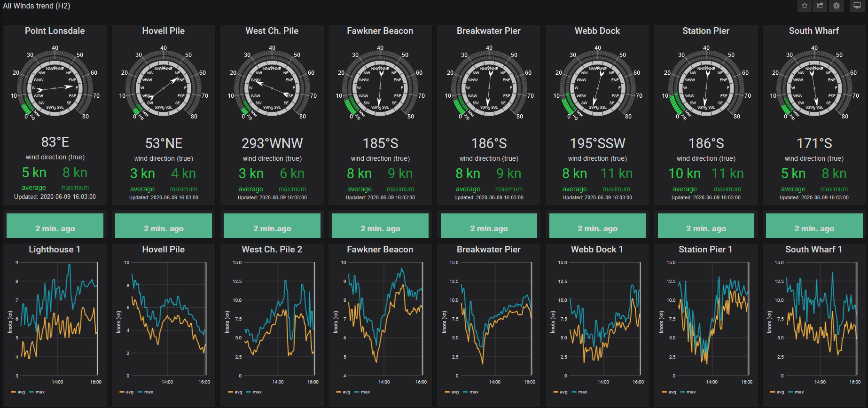Open the share dashboard dialog
The image size is (868, 408).
pyautogui.click(x=820, y=6)
